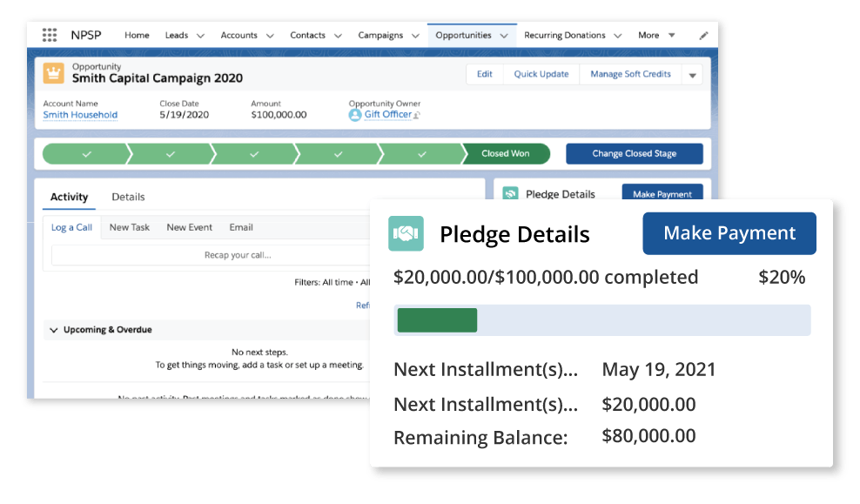Click the Gift Officer avatar icon

pos(355,115)
